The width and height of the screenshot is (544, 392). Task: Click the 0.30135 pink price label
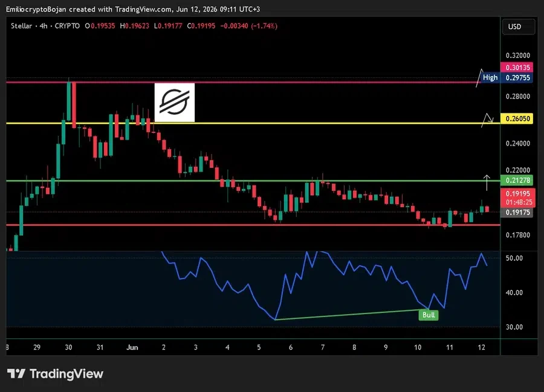tap(517, 67)
